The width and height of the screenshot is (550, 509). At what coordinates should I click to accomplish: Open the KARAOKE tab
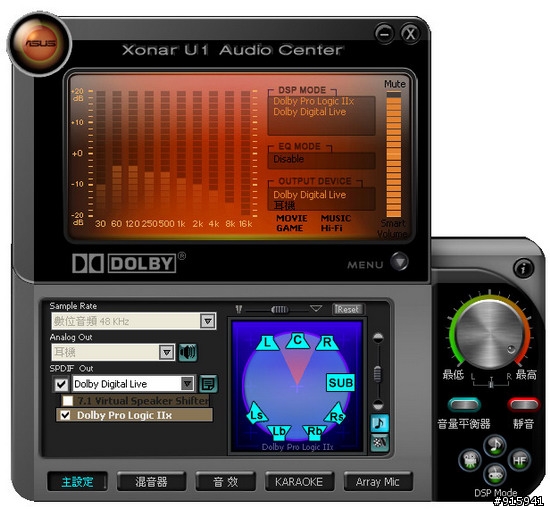(299, 482)
